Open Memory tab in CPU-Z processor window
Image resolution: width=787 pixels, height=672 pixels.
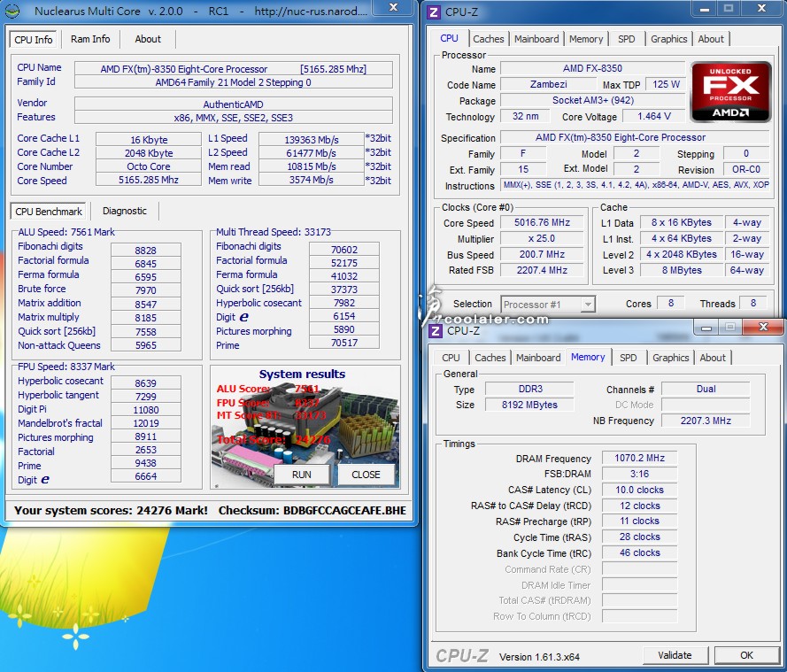pyautogui.click(x=586, y=39)
